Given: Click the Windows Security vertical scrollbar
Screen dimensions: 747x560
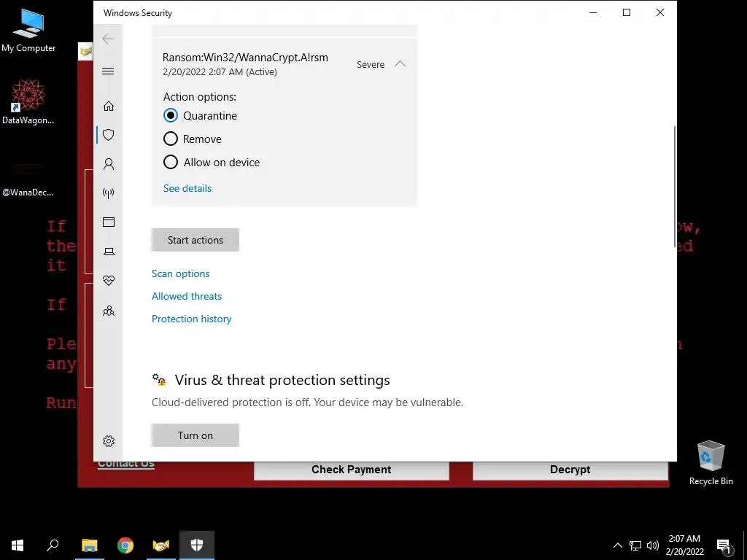Looking at the screenshot, I should (675, 187).
